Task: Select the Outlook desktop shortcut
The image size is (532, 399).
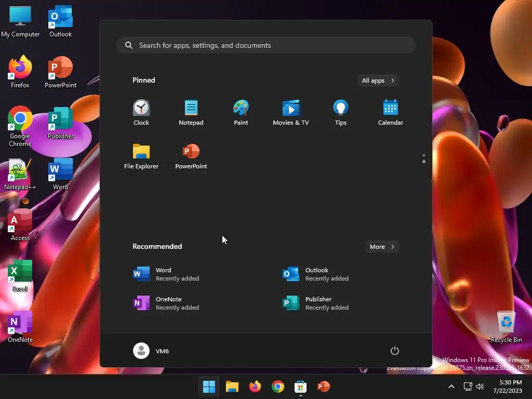Action: tap(60, 21)
